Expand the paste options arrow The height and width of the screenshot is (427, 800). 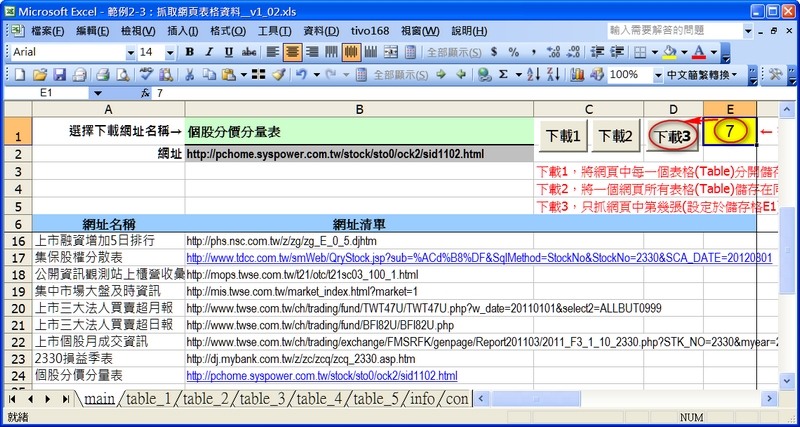(244, 76)
